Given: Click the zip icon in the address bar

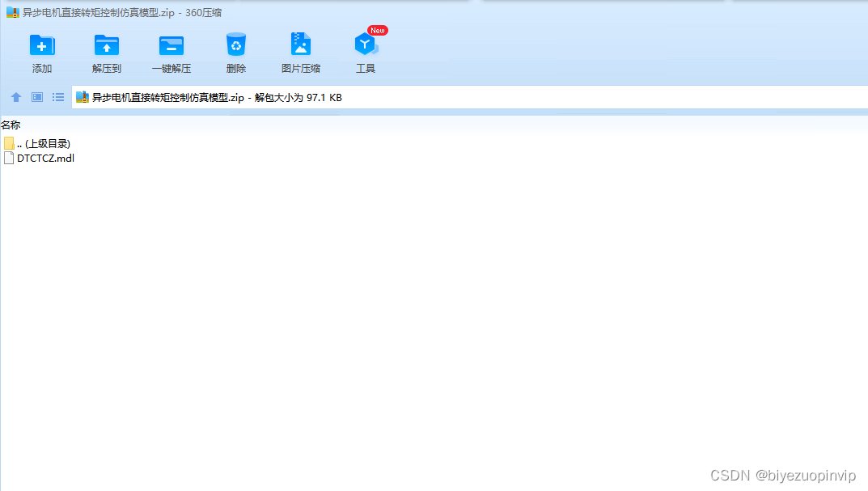Looking at the screenshot, I should 82,97.
